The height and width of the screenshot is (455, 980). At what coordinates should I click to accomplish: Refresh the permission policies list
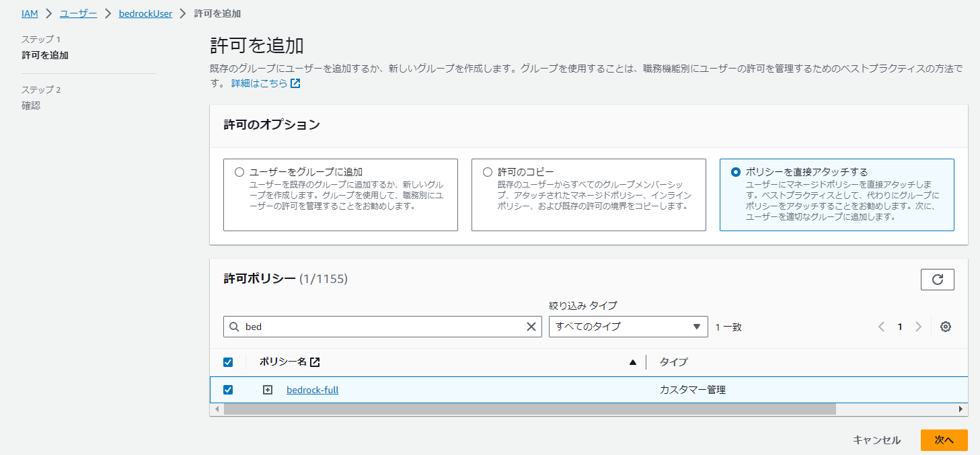click(938, 279)
